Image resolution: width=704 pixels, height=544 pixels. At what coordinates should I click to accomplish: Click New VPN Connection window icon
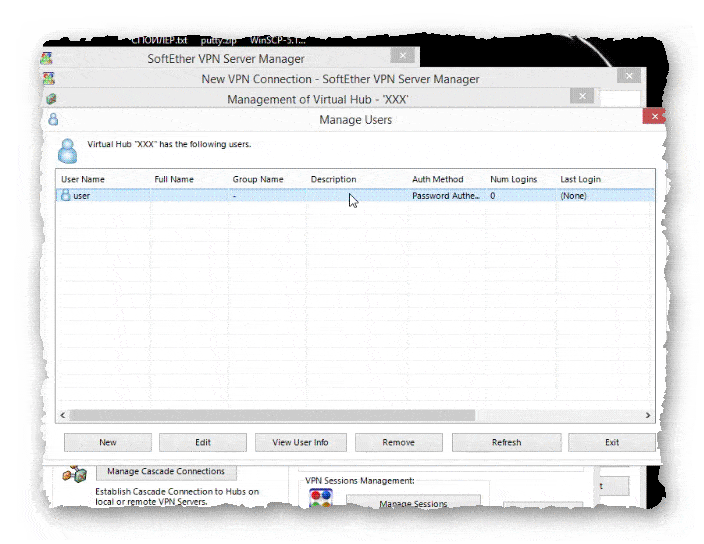48,79
